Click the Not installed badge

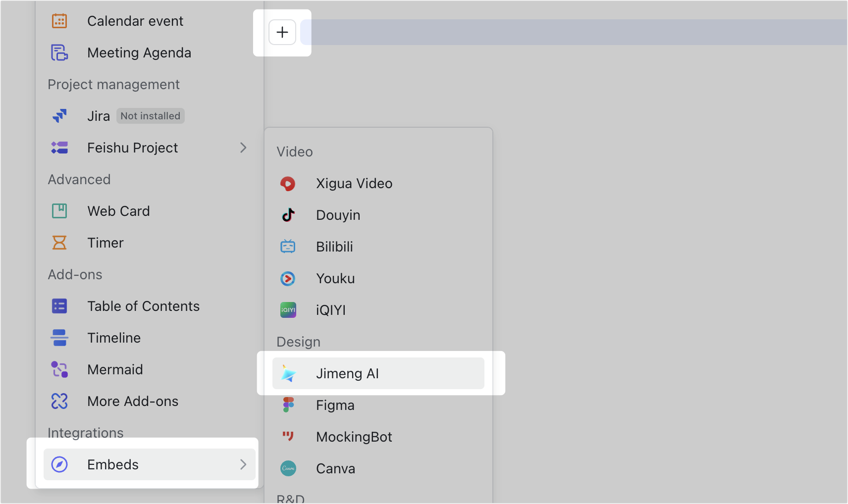click(151, 116)
